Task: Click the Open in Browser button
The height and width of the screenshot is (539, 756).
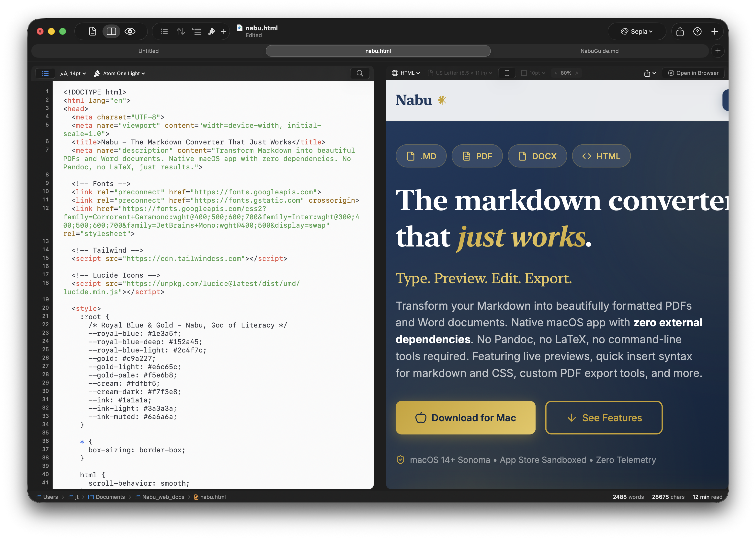Action: (x=693, y=73)
